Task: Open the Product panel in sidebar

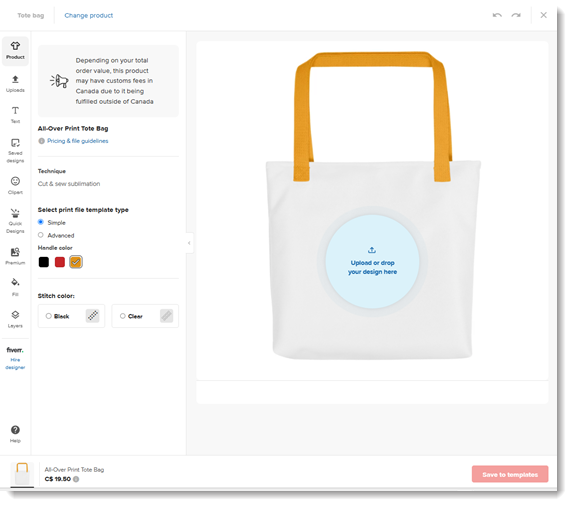Action: pyautogui.click(x=15, y=51)
